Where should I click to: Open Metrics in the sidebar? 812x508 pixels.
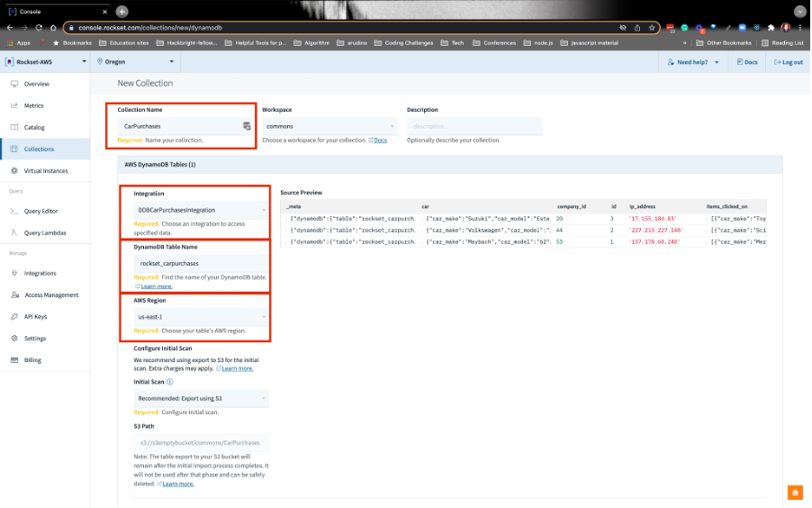pyautogui.click(x=33, y=105)
